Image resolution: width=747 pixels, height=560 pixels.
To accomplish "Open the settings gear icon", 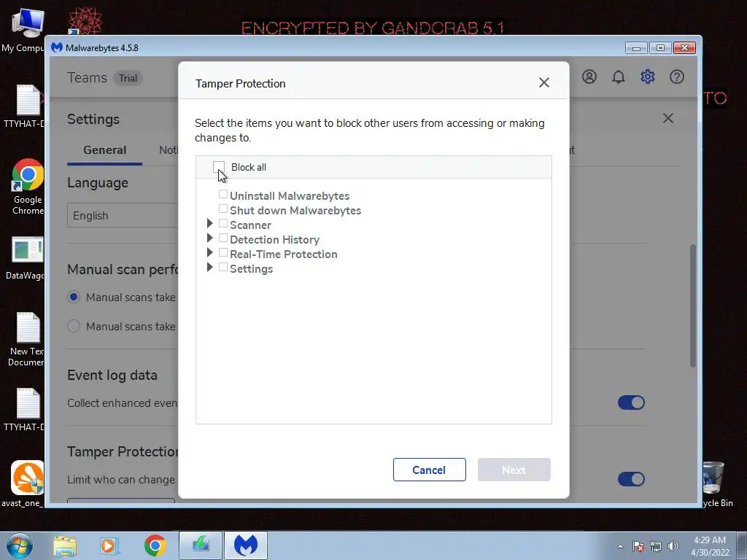I will (x=648, y=77).
